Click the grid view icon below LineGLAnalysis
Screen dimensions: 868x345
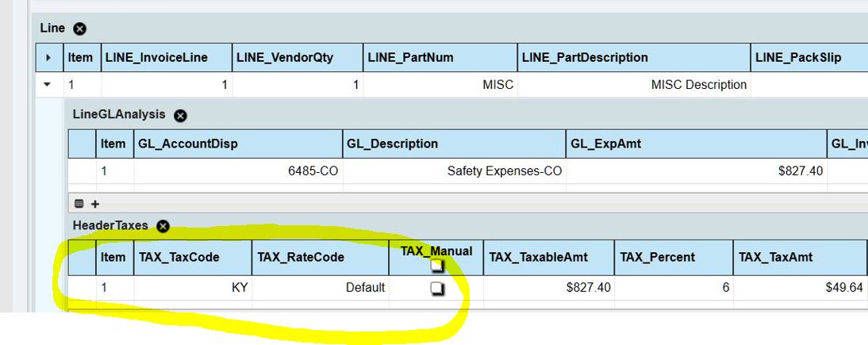pyautogui.click(x=79, y=204)
